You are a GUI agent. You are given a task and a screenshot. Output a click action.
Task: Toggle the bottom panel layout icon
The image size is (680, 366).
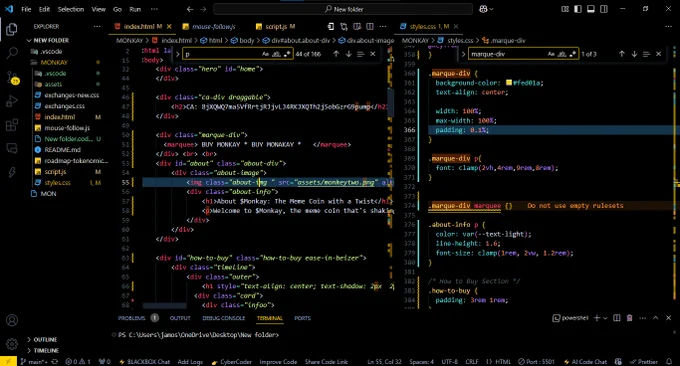(x=591, y=9)
